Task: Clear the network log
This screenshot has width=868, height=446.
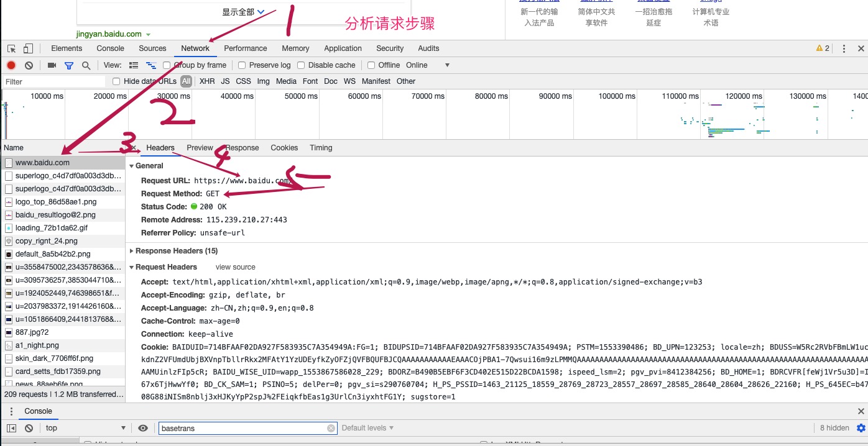Action: click(29, 65)
